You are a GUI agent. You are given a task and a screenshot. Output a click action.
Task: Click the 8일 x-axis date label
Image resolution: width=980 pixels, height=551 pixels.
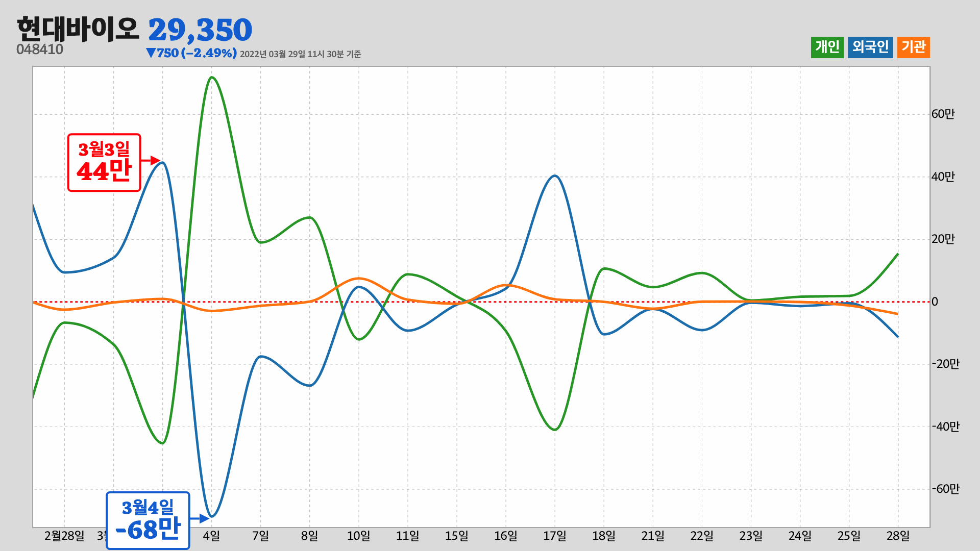point(309,536)
